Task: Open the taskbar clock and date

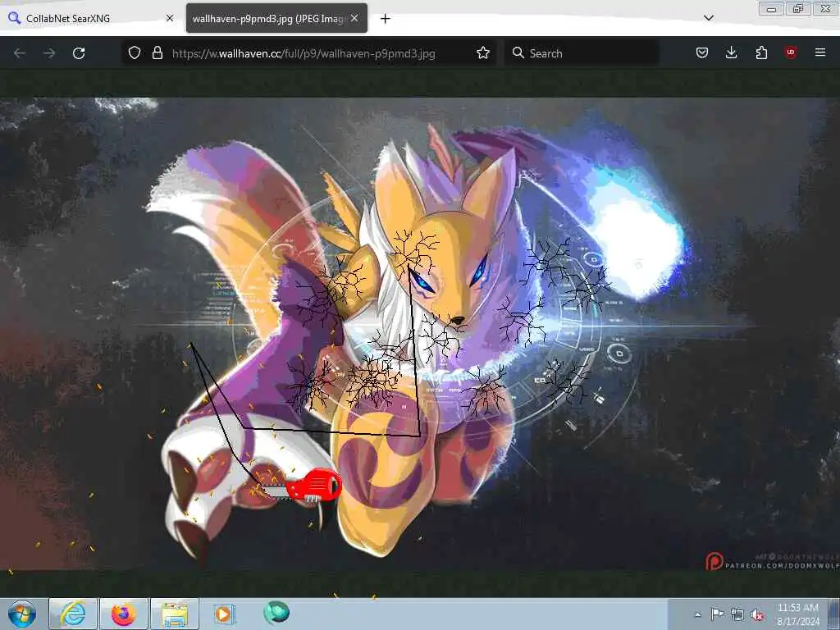Action: pyautogui.click(x=798, y=614)
